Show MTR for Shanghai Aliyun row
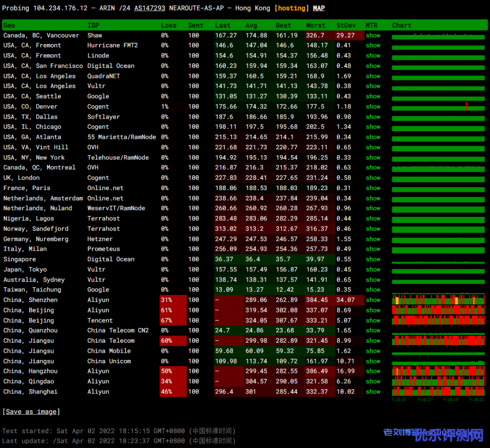 [x=373, y=392]
